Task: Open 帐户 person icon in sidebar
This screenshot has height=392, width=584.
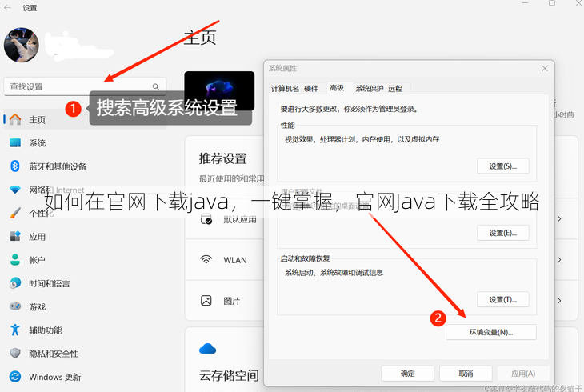Action: 15,260
